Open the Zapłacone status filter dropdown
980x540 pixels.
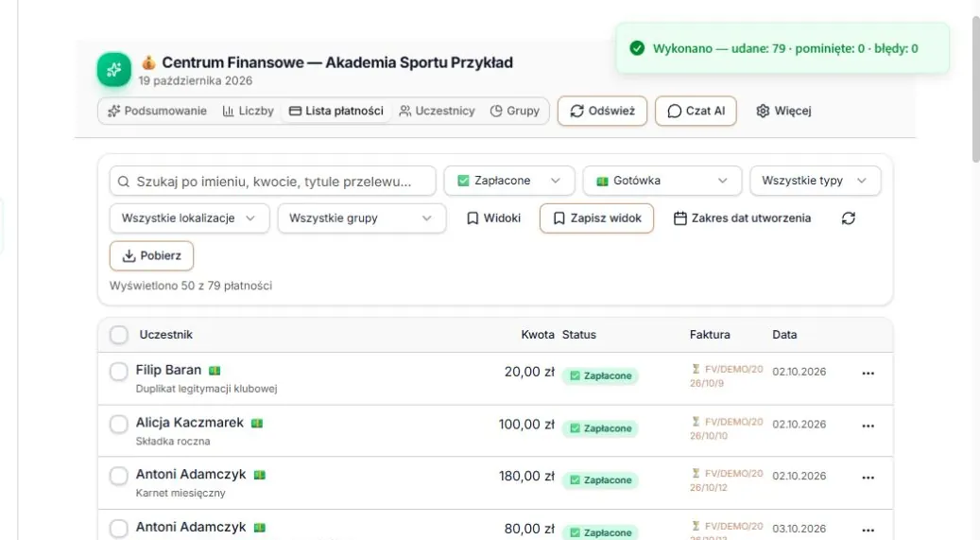point(509,181)
